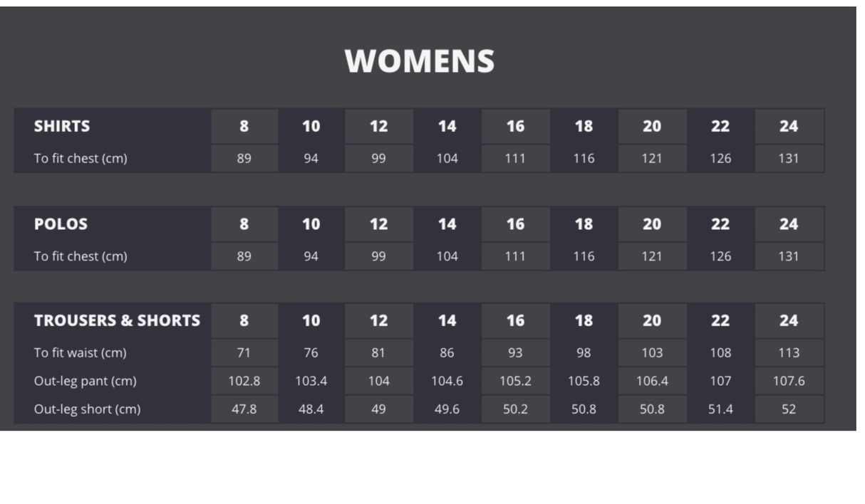Select the POLOS table header

coord(61,224)
